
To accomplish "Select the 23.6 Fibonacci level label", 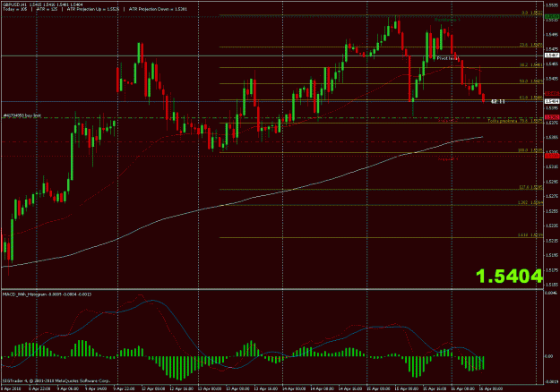I will click(530, 45).
